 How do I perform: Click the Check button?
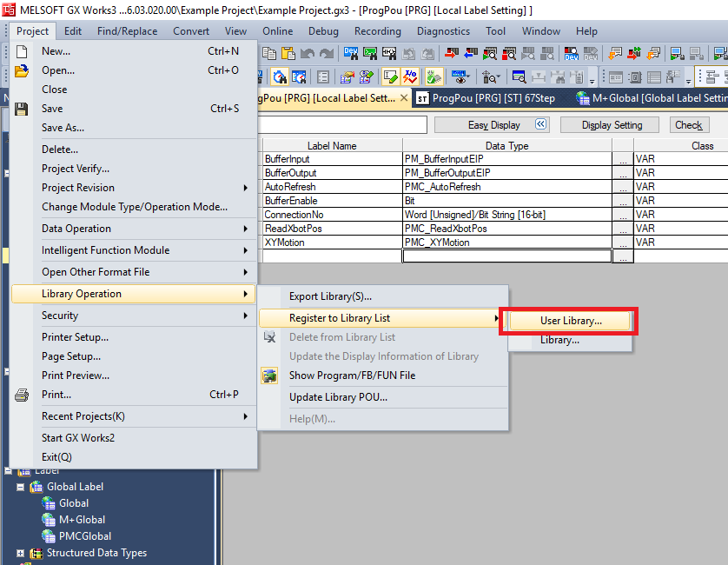(x=688, y=124)
